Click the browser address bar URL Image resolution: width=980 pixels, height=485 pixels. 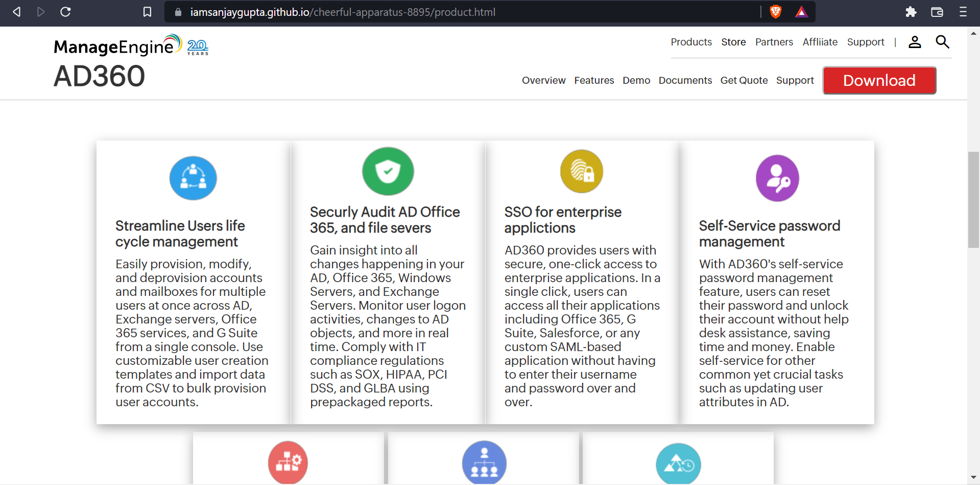click(343, 12)
